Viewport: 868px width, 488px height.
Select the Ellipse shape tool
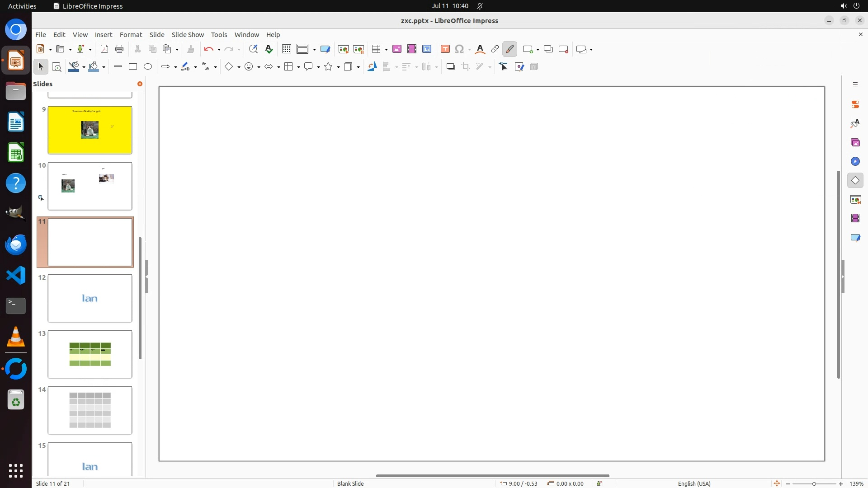click(148, 67)
